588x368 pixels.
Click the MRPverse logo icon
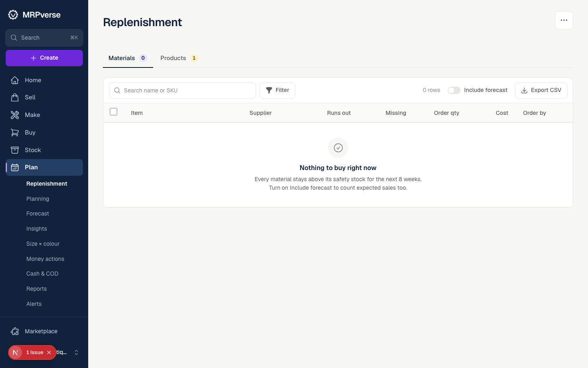13,15
